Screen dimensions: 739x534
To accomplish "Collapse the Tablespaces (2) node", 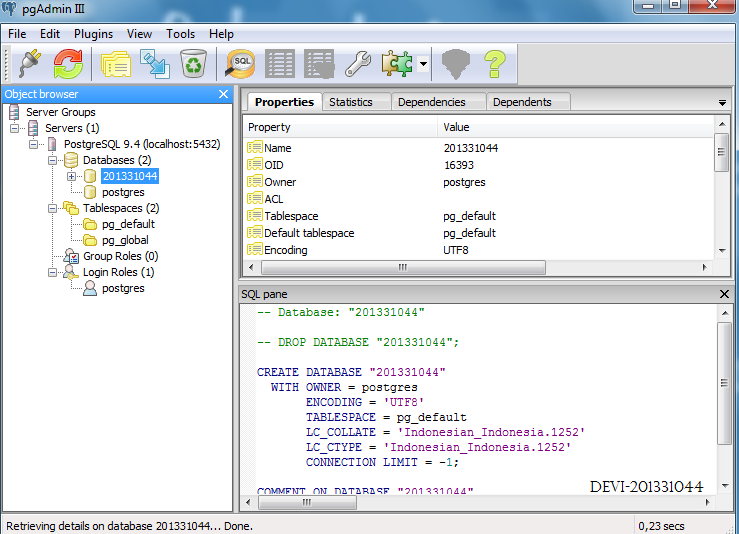I will point(52,208).
